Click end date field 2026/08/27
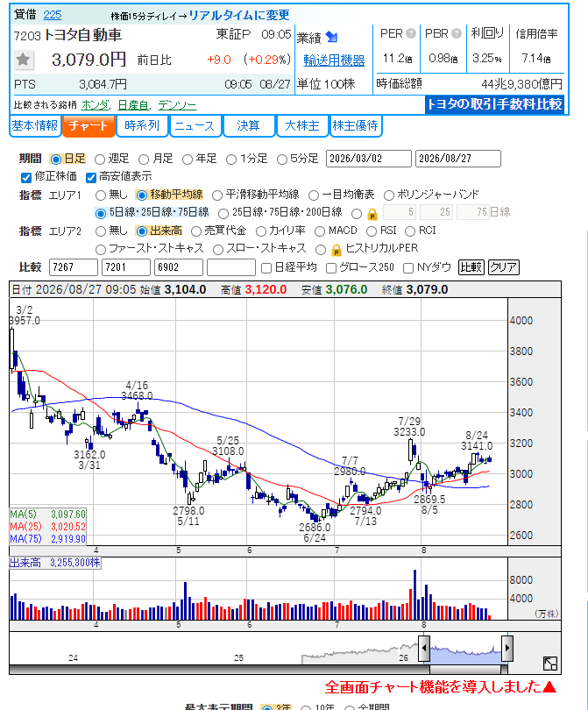This screenshot has width=588, height=710. click(x=458, y=159)
